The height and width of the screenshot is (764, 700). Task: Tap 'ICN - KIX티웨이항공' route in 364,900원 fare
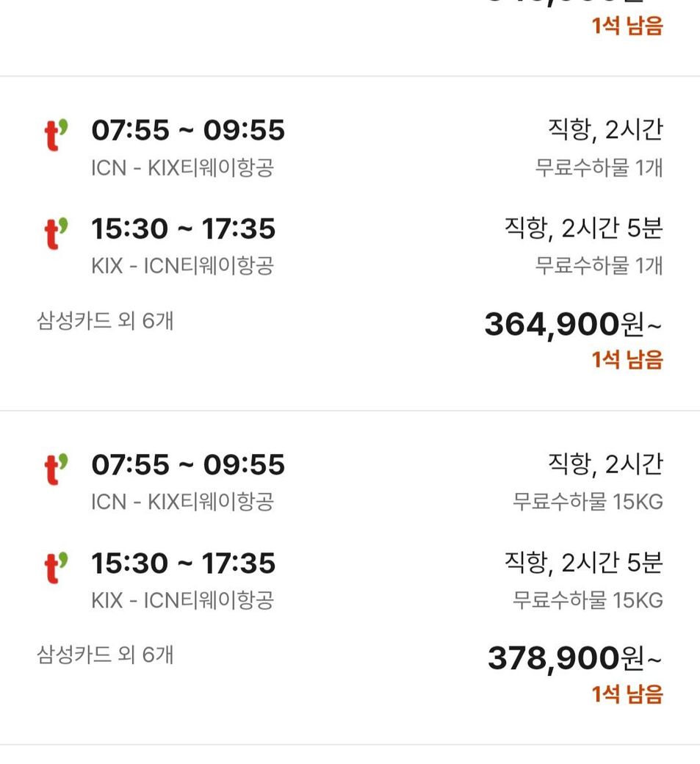182,167
